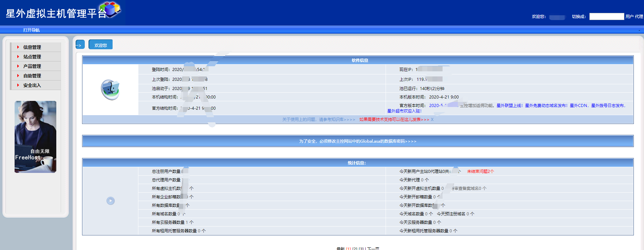Click the 所有域名数量 statistic
Viewport: 644px width, 250px height.
(169, 214)
